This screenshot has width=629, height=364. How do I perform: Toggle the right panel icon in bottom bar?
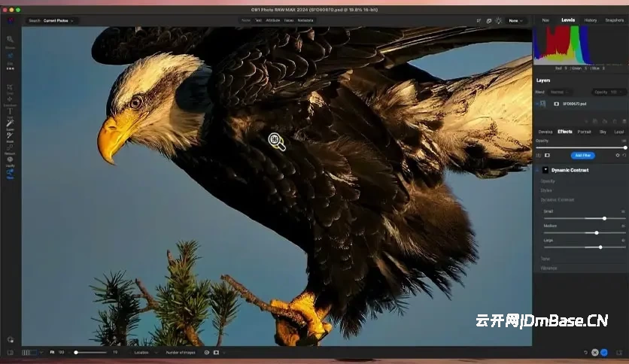click(x=619, y=353)
